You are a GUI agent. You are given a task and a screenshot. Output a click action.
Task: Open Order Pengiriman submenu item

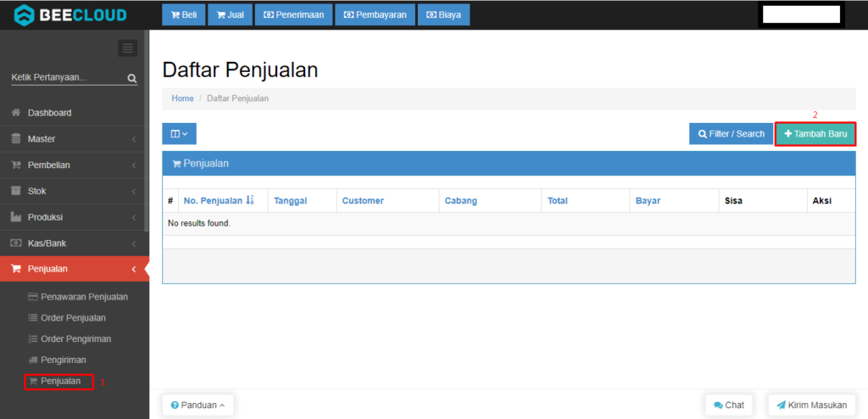coord(70,338)
